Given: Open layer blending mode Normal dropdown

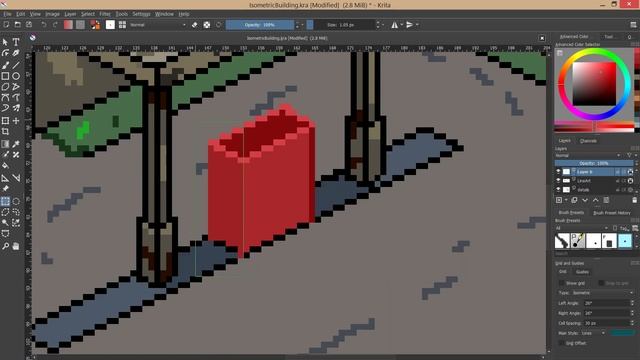Looking at the screenshot, I should pos(588,156).
